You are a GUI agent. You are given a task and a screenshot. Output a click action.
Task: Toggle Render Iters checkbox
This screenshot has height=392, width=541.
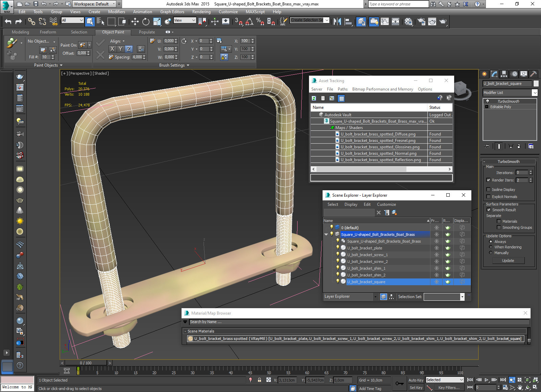coord(488,180)
